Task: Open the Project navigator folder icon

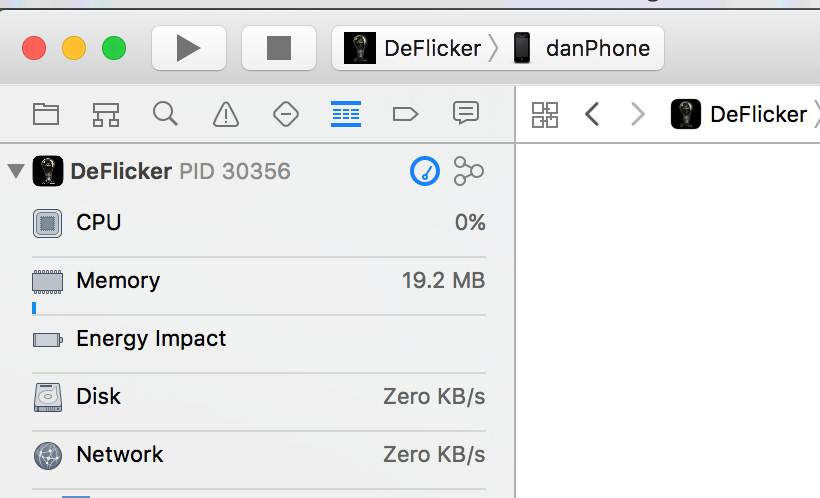Action: pos(46,114)
